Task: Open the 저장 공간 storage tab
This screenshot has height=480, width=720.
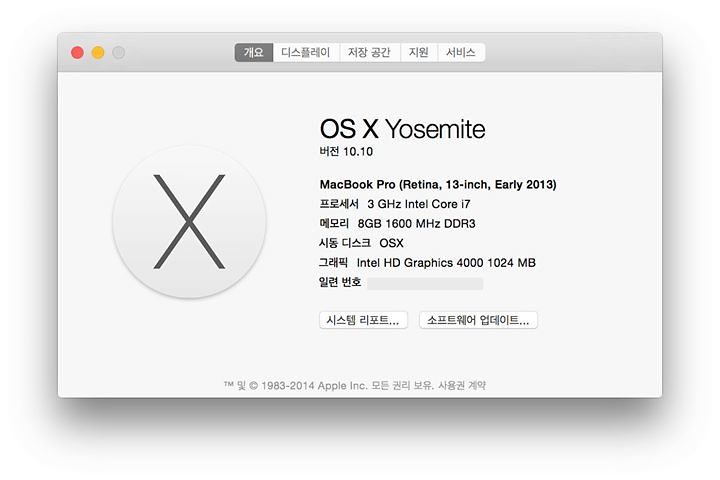Action: point(370,52)
